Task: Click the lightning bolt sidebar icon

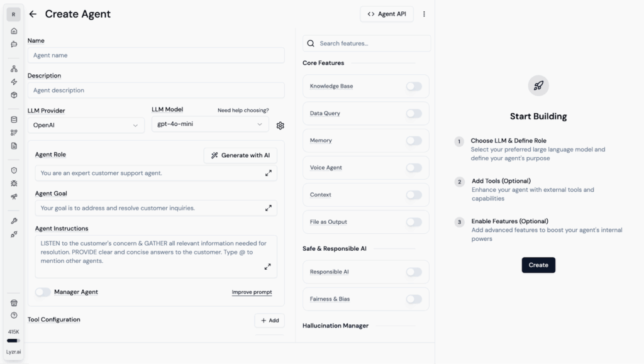Action: pyautogui.click(x=14, y=82)
